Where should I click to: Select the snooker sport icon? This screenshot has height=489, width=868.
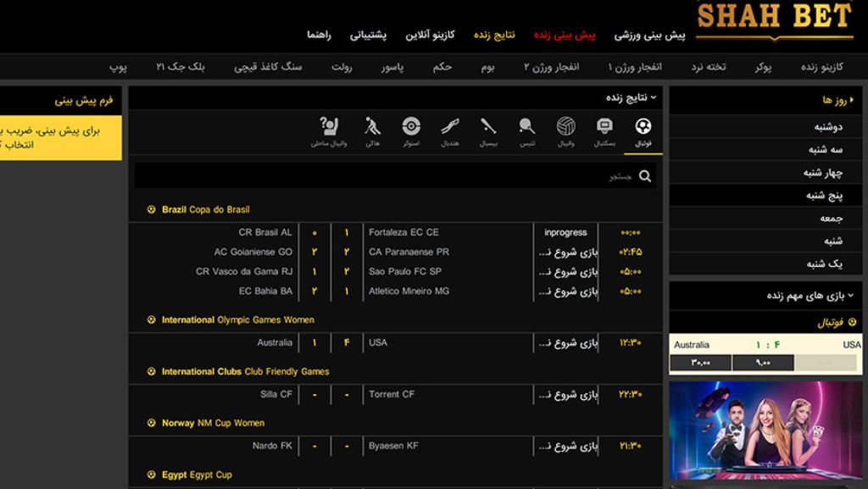coord(411,126)
